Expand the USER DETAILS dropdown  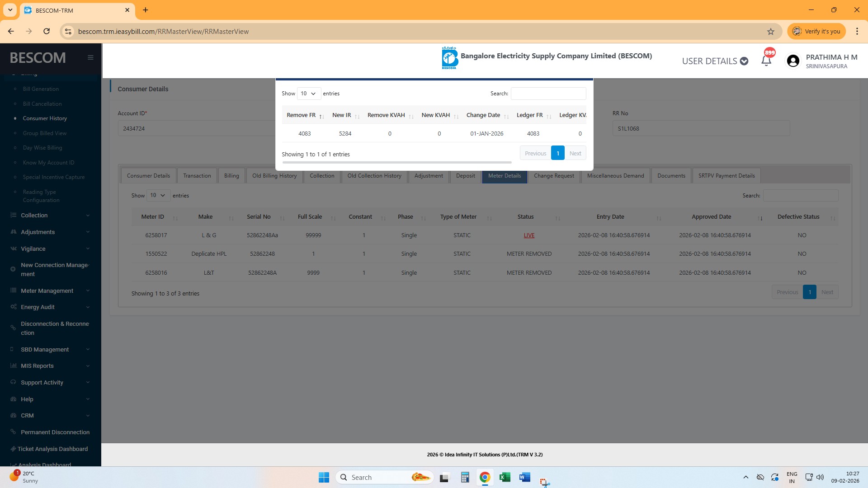[715, 61]
